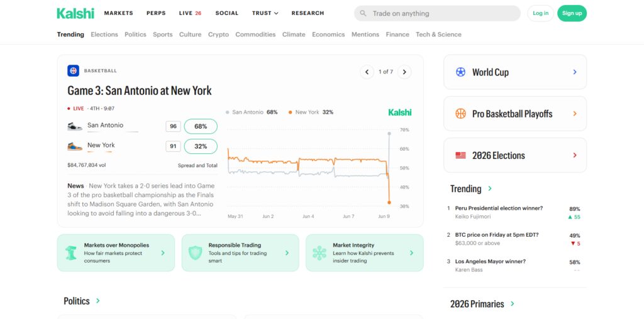
Task: Open the Trust dropdown menu
Action: point(265,13)
